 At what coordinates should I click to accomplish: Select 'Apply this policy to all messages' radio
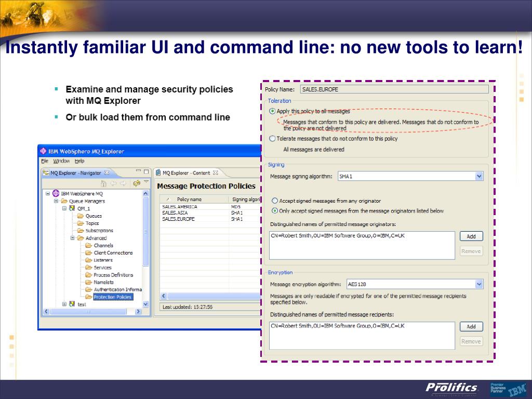pos(272,111)
